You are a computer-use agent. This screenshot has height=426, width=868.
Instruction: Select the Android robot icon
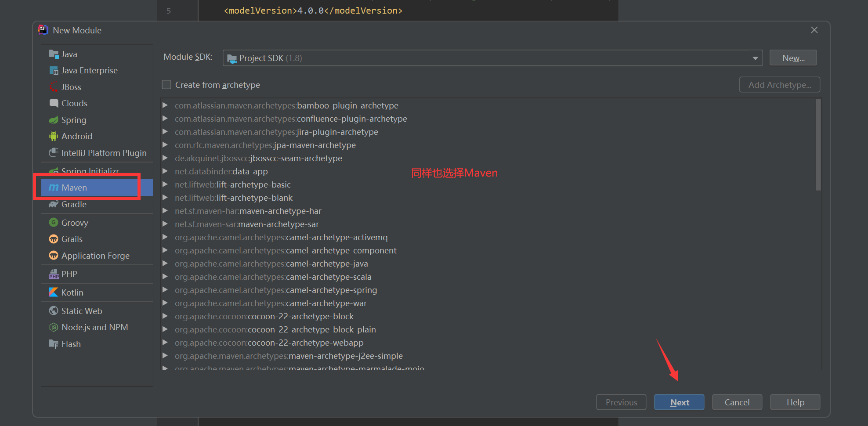[54, 136]
